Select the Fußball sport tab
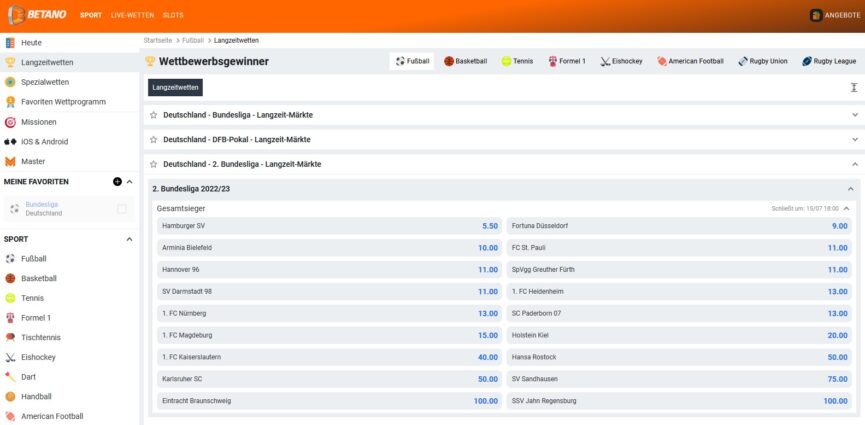The height and width of the screenshot is (425, 865). [412, 61]
